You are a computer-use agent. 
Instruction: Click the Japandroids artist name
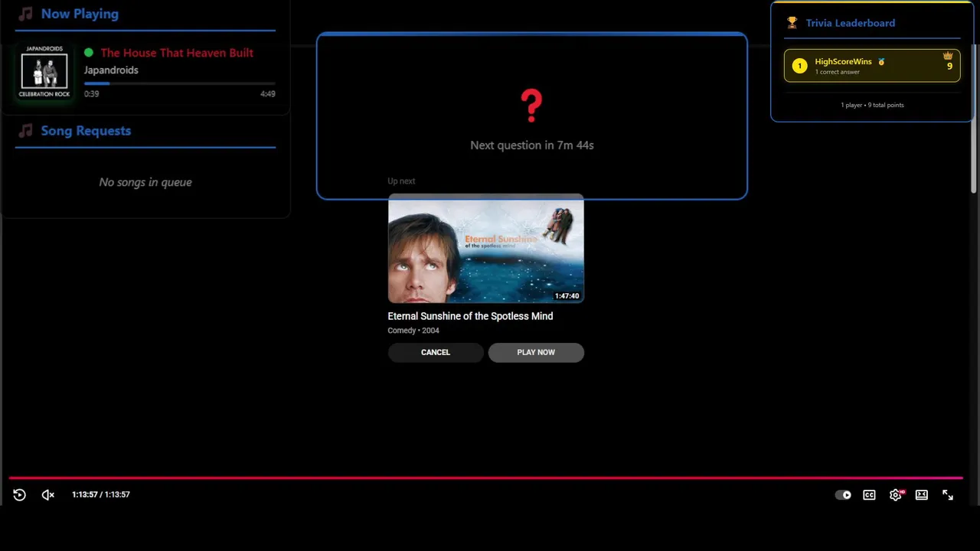tap(111, 70)
